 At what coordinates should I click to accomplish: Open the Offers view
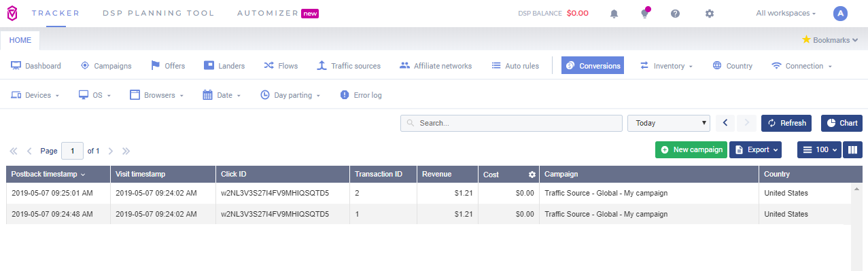tap(167, 66)
